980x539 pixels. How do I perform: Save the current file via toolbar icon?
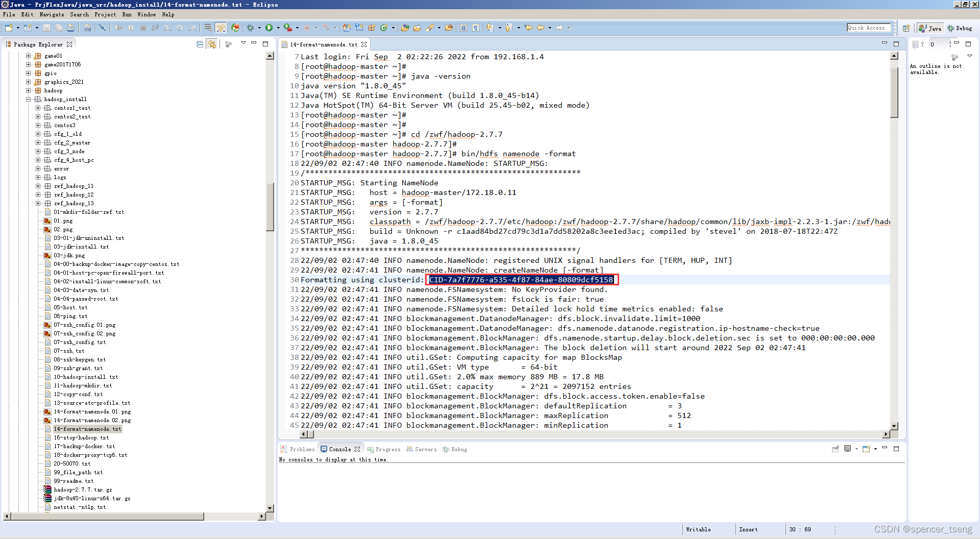tap(47, 28)
